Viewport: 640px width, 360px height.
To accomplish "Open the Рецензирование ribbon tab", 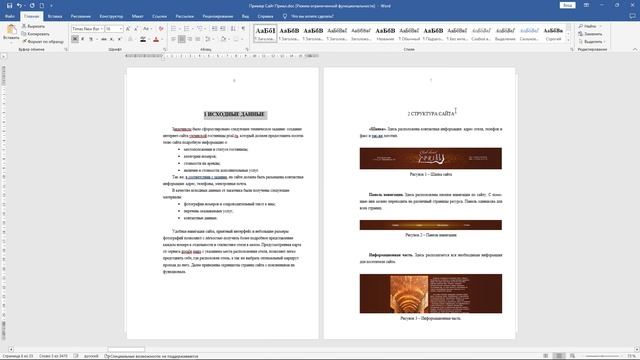I will pos(218,16).
